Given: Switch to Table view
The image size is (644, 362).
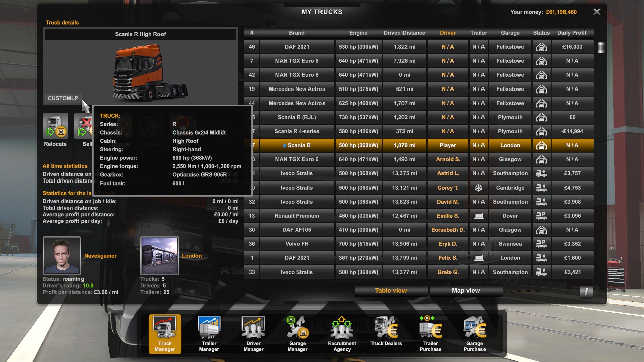Looking at the screenshot, I should (x=391, y=291).
